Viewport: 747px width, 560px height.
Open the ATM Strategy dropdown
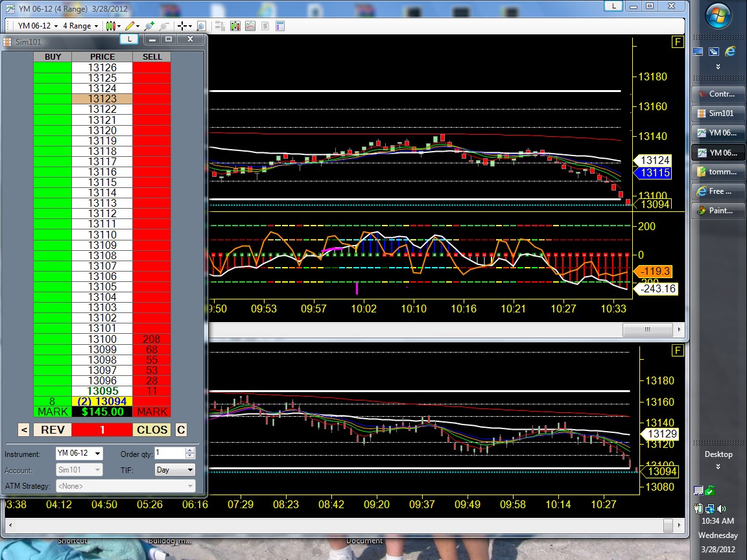tap(125, 486)
